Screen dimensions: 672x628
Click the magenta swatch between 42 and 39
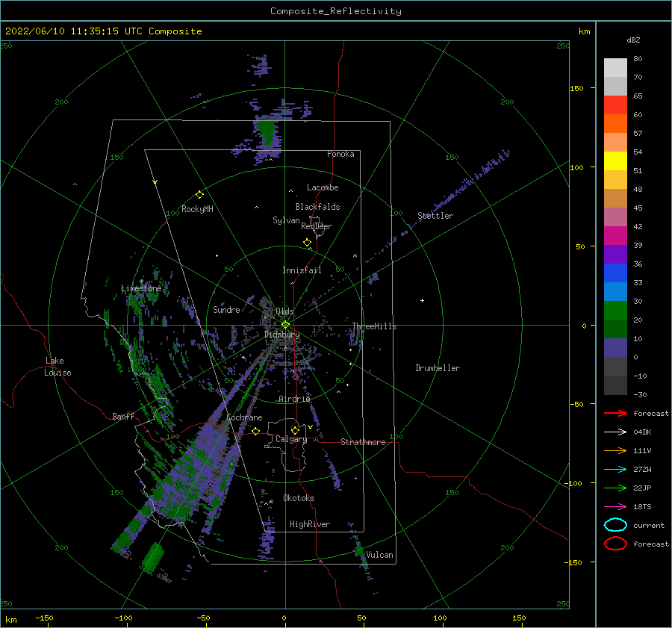click(x=615, y=236)
